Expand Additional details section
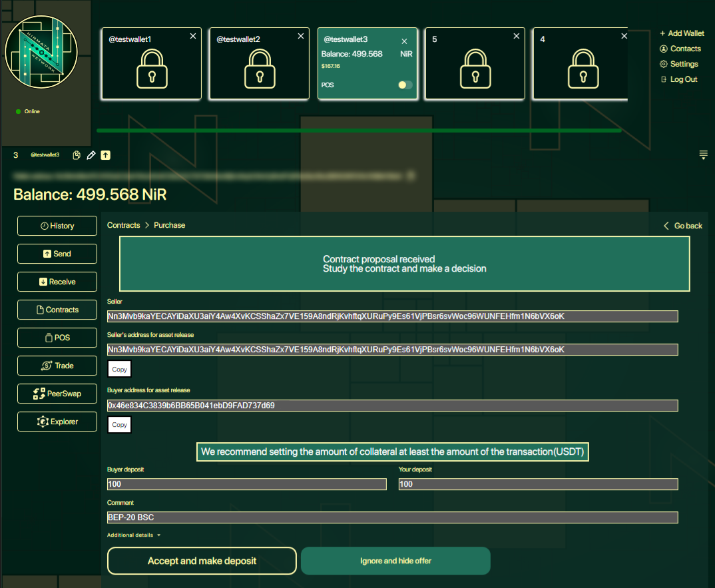715x588 pixels. pyautogui.click(x=134, y=535)
